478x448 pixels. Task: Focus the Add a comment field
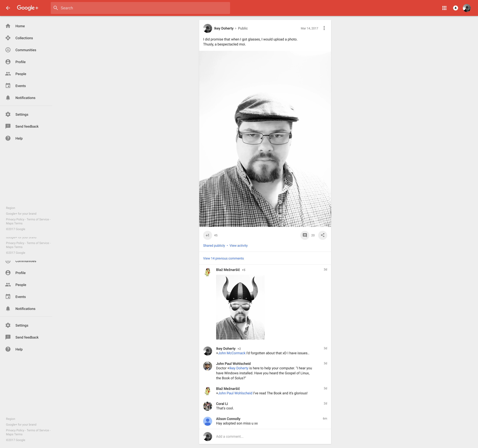(271, 436)
